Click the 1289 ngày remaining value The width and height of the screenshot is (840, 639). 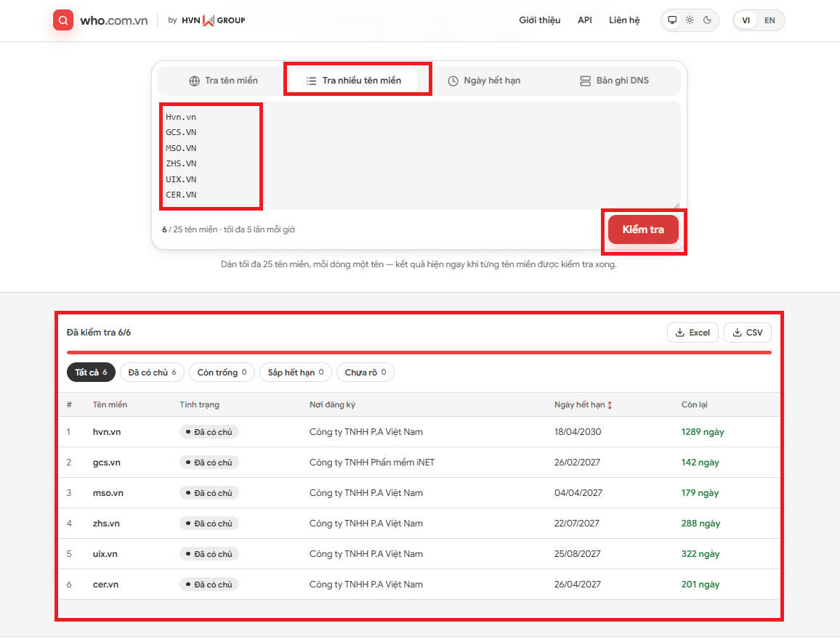coord(703,432)
